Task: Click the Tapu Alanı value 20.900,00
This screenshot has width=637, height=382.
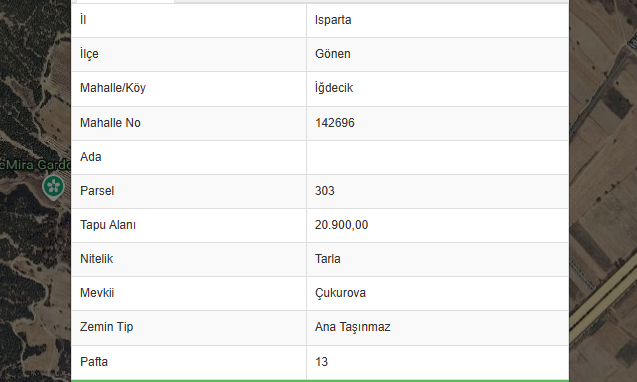Action: coord(341,225)
